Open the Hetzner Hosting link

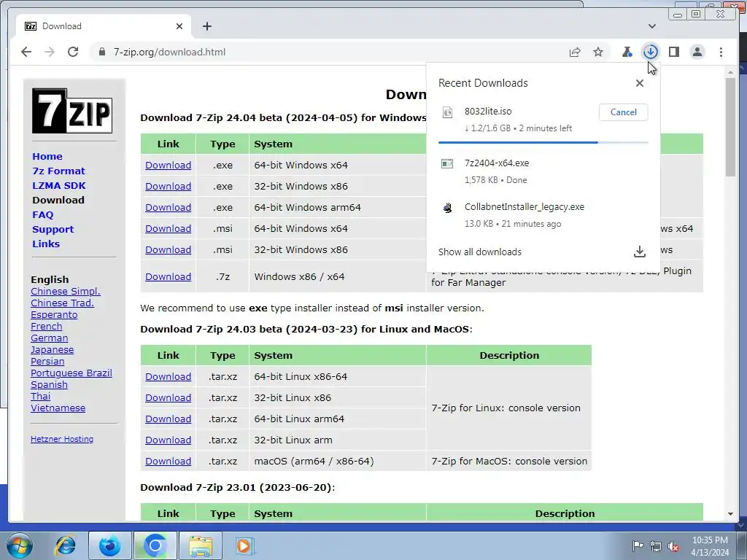[x=62, y=439]
